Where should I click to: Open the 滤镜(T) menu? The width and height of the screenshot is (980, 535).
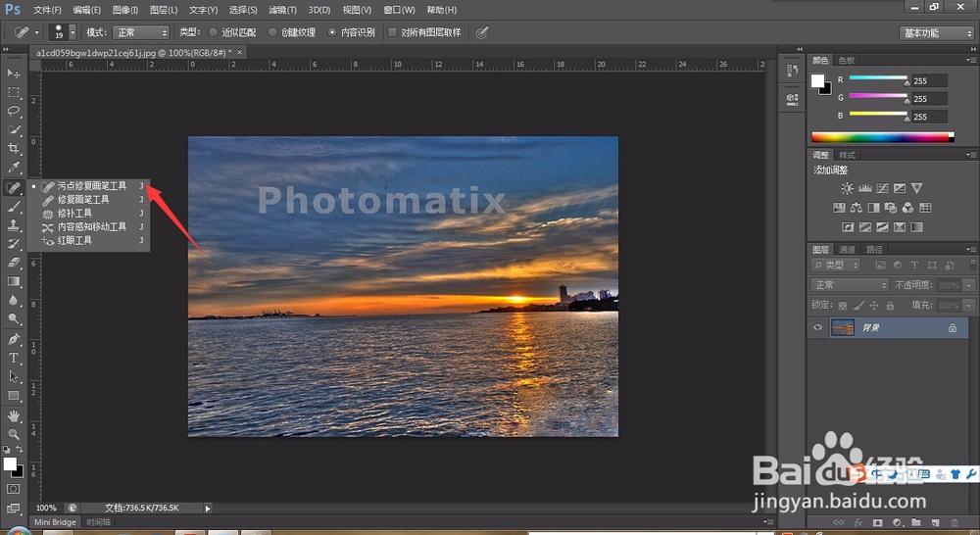pyautogui.click(x=283, y=10)
